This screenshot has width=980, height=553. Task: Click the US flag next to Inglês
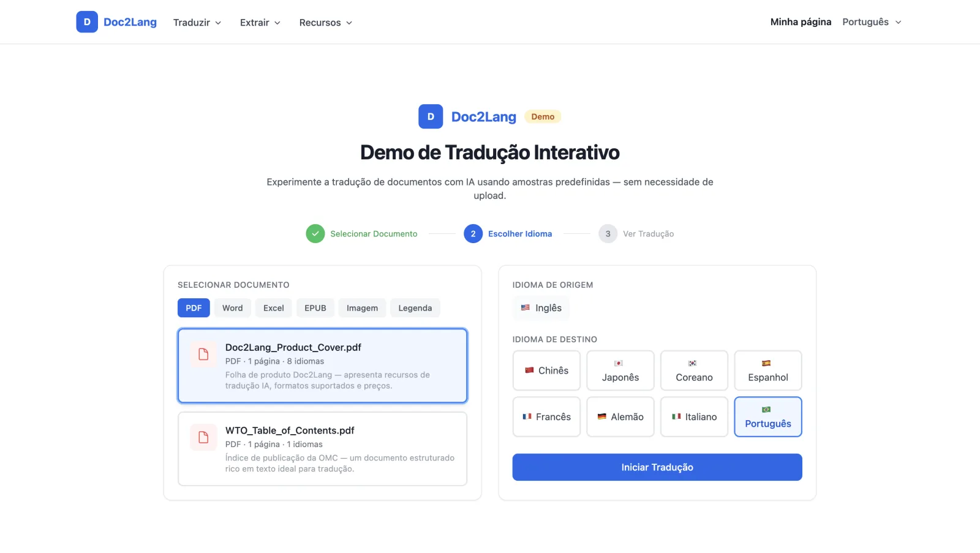[526, 307]
